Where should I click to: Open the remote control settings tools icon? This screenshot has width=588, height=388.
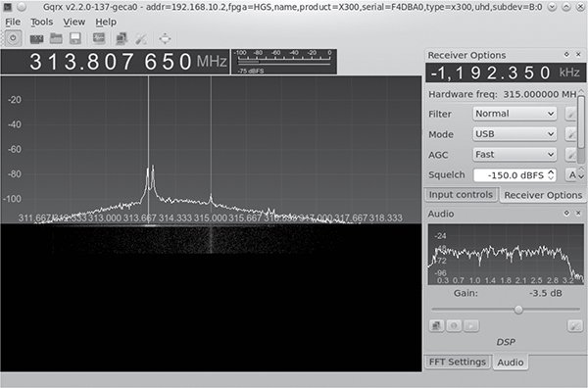tap(141, 38)
